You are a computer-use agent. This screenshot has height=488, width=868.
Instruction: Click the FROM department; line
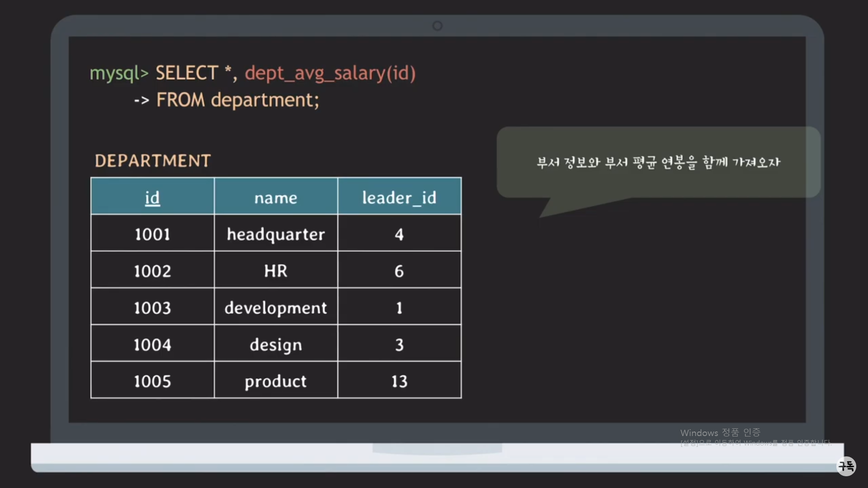click(238, 100)
